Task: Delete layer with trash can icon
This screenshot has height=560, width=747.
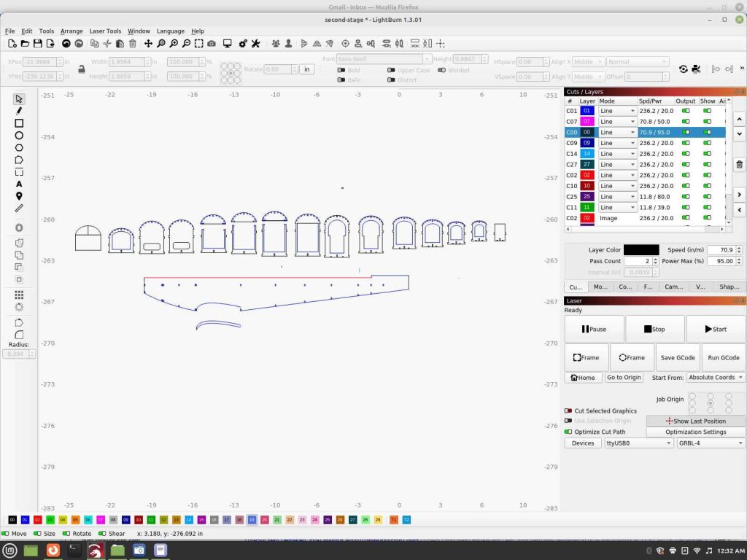Action: [739, 166]
